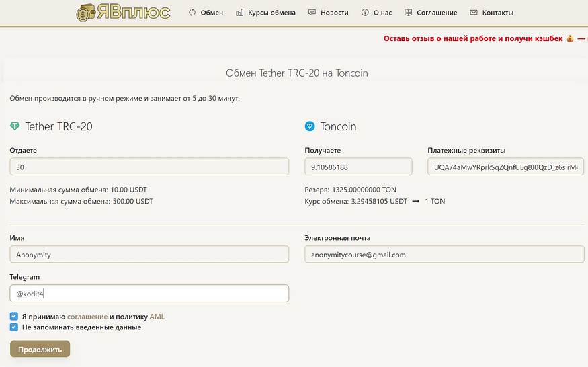Click the heading Обмен Tether TRC-20 на Toncoin
The height and width of the screenshot is (367, 588).
[296, 73]
